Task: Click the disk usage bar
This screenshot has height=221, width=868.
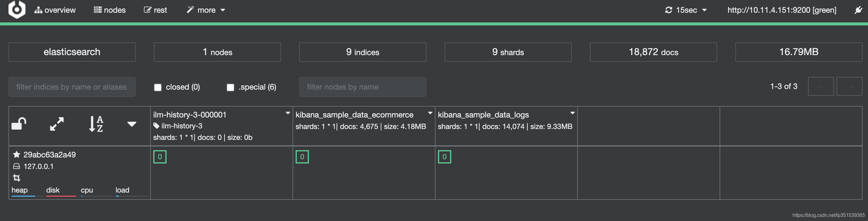Action: [x=62, y=196]
